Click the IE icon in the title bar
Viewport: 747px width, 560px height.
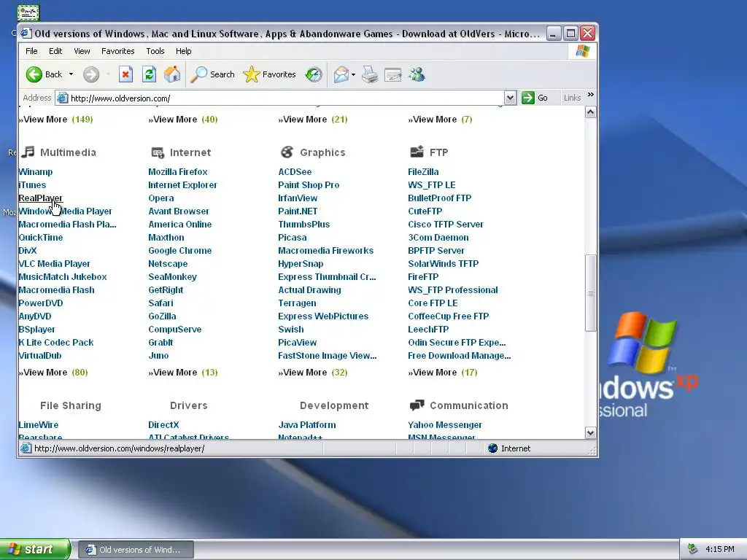(x=26, y=34)
